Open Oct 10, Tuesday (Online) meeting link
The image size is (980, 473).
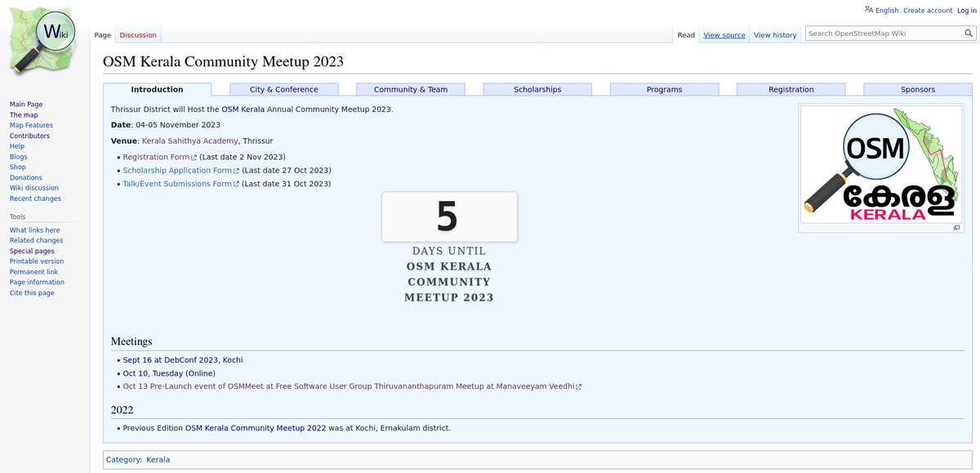click(x=169, y=373)
